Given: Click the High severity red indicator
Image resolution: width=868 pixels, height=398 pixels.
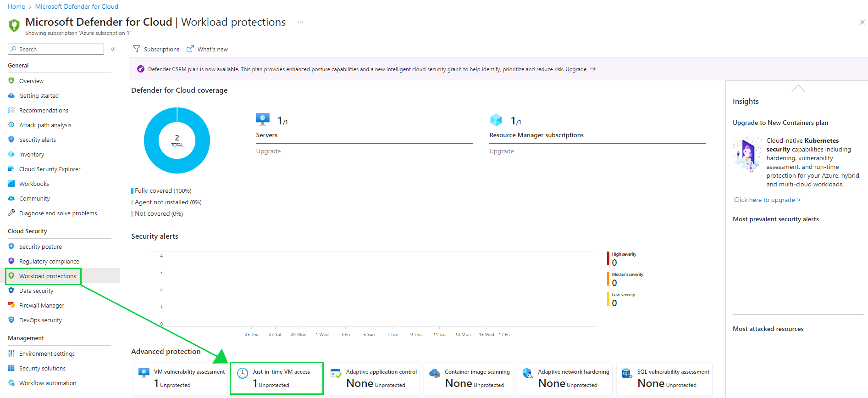Looking at the screenshot, I should tap(608, 258).
